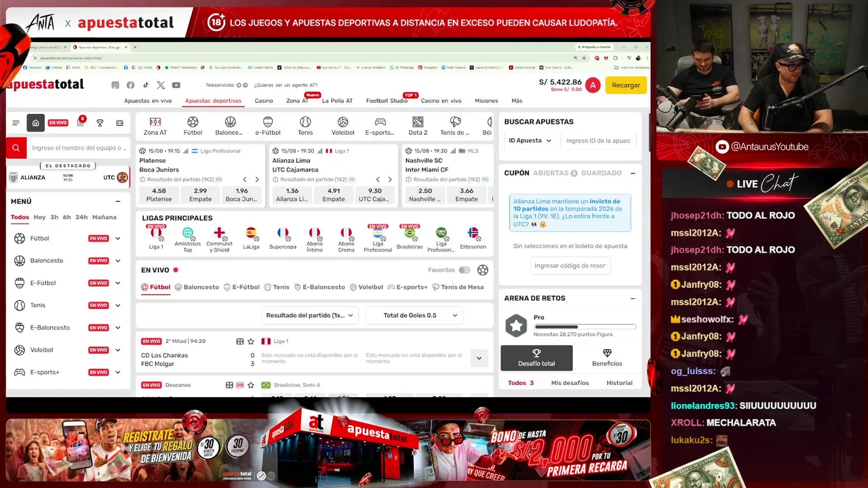This screenshot has width=868, height=488.
Task: Click the Ingrese ID de la apuesta field
Action: click(598, 140)
